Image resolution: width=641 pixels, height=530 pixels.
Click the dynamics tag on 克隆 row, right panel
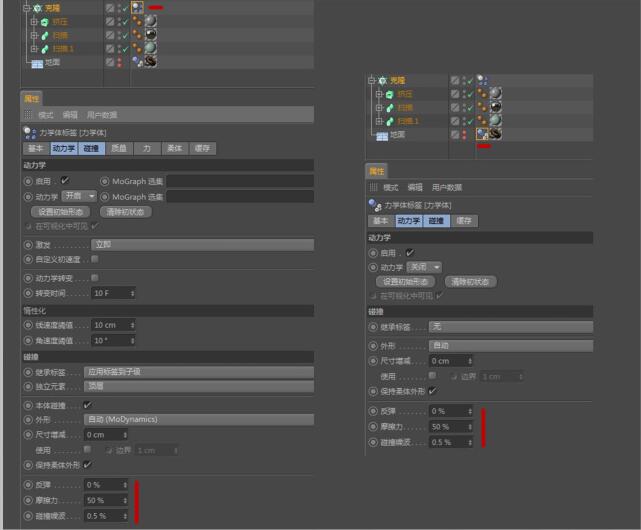482,79
